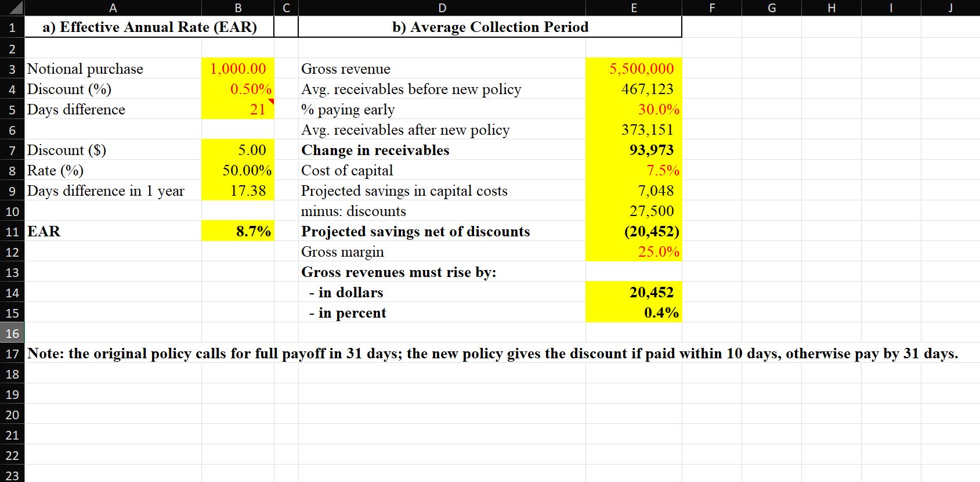Select column H header

(x=831, y=8)
